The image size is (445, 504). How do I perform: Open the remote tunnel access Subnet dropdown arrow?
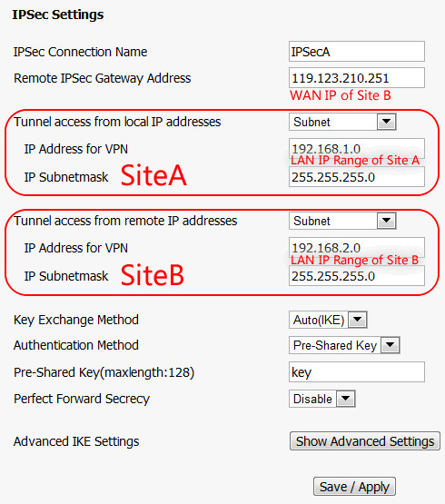[386, 221]
